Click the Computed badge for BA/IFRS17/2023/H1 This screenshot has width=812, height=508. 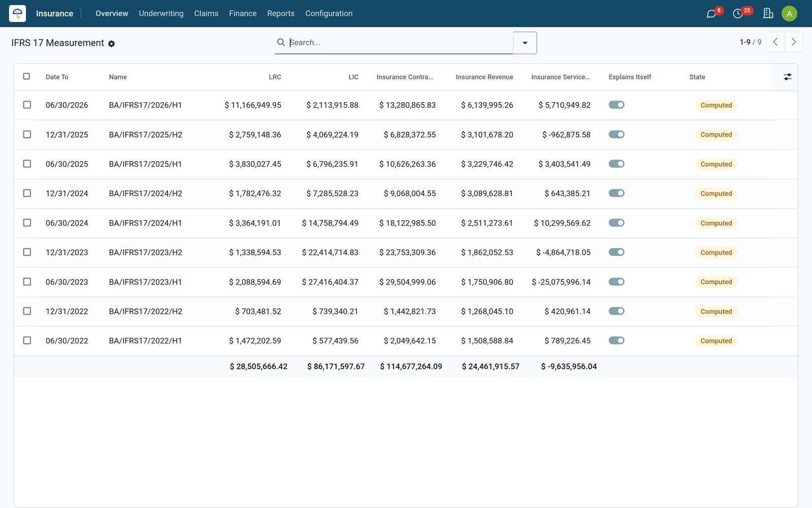716,282
